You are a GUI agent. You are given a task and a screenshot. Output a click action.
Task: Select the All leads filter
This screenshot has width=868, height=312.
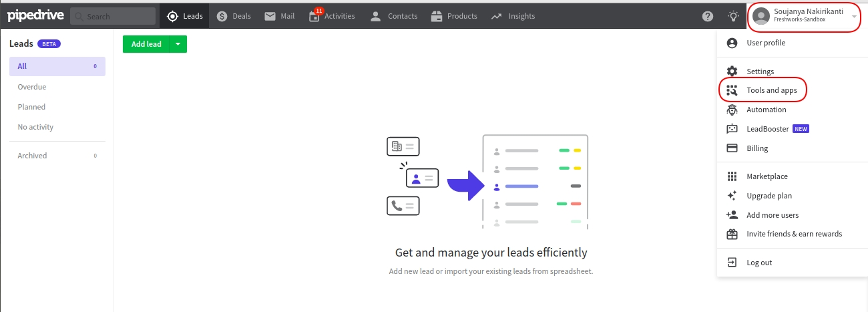[x=57, y=66]
